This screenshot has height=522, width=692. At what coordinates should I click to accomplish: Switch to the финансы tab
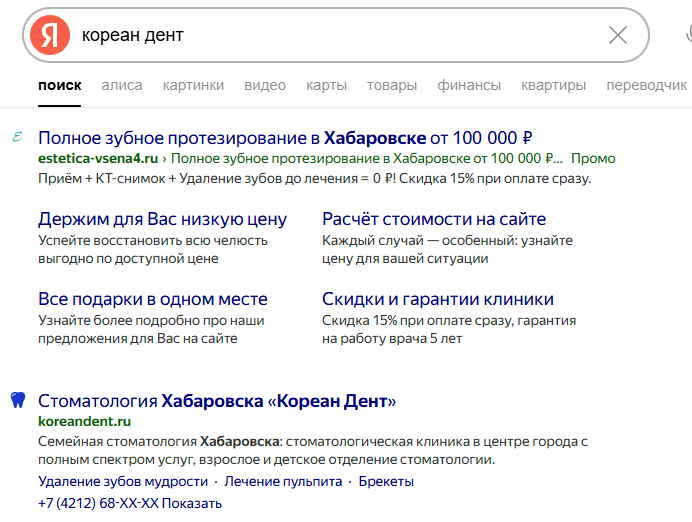point(469,86)
